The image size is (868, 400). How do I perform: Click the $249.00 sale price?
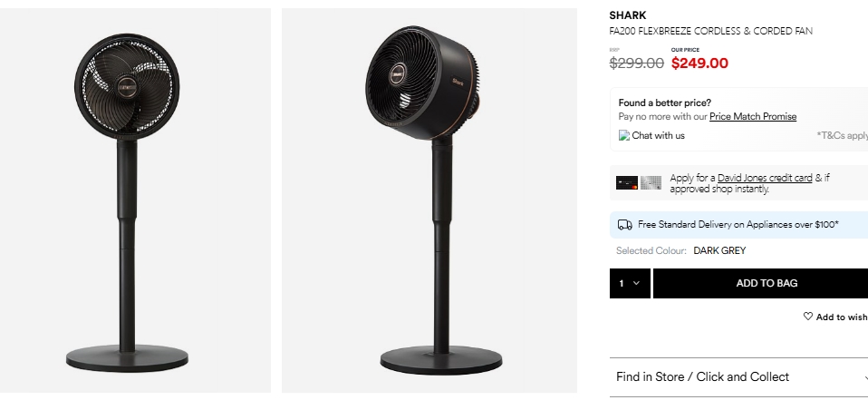click(x=699, y=63)
